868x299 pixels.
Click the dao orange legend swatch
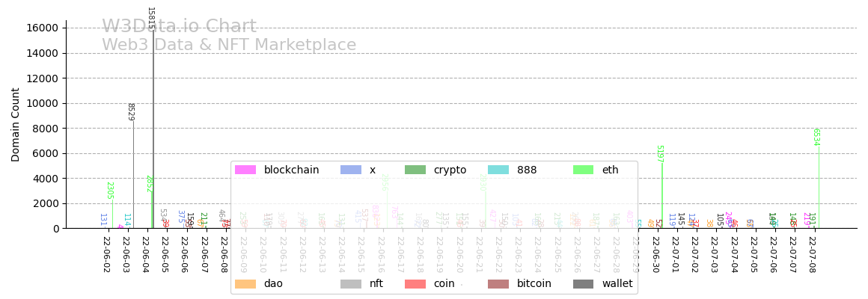[x=245, y=284]
